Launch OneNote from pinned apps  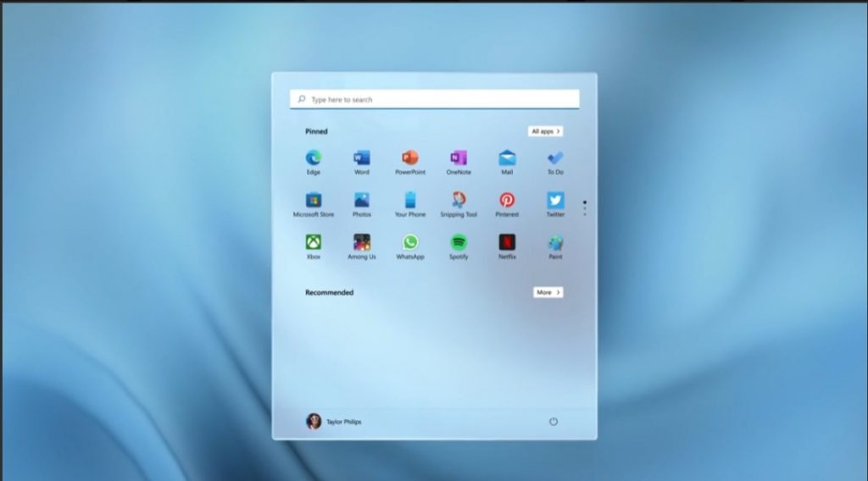click(459, 162)
